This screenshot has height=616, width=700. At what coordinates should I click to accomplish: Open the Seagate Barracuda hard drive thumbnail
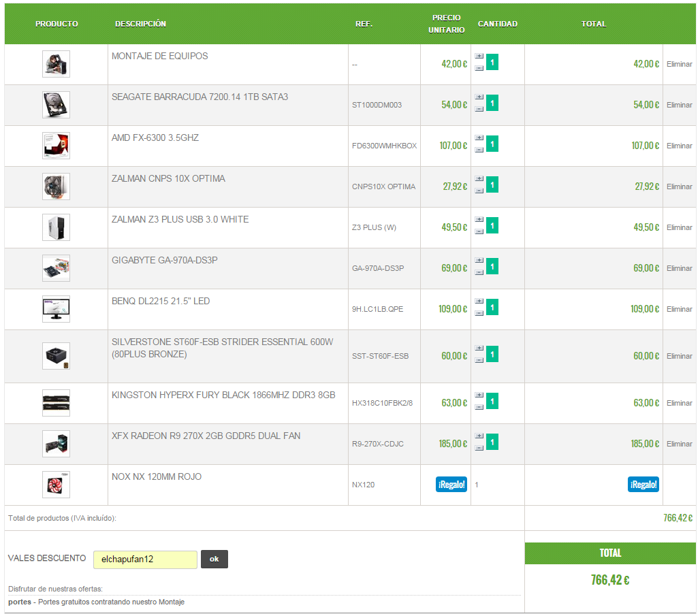click(x=57, y=105)
